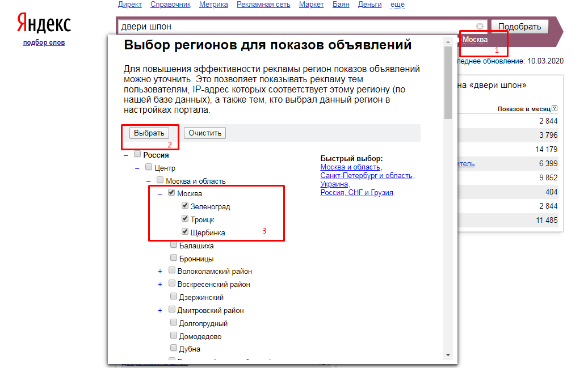The image size is (588, 368).
Task: Click the value 11 485
Action: click(547, 220)
